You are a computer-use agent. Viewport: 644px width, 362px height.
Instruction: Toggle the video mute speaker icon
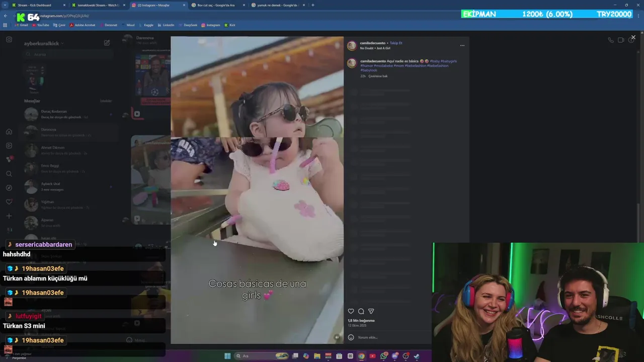[337, 337]
